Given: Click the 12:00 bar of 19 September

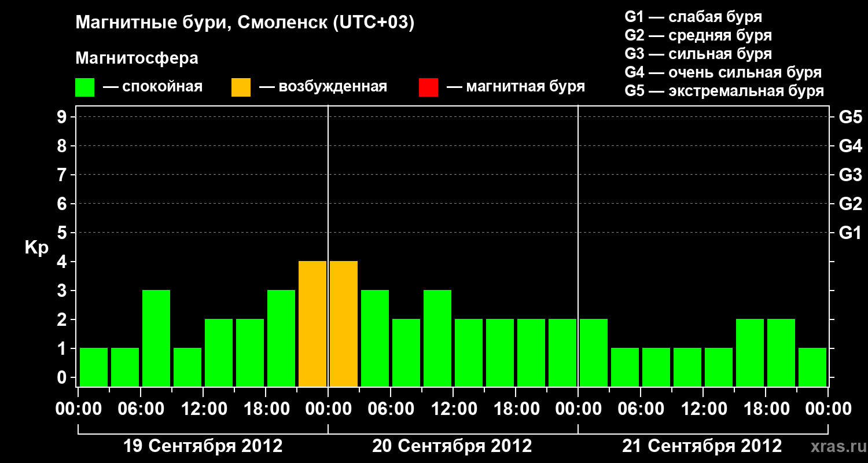Looking at the screenshot, I should pos(219,352).
